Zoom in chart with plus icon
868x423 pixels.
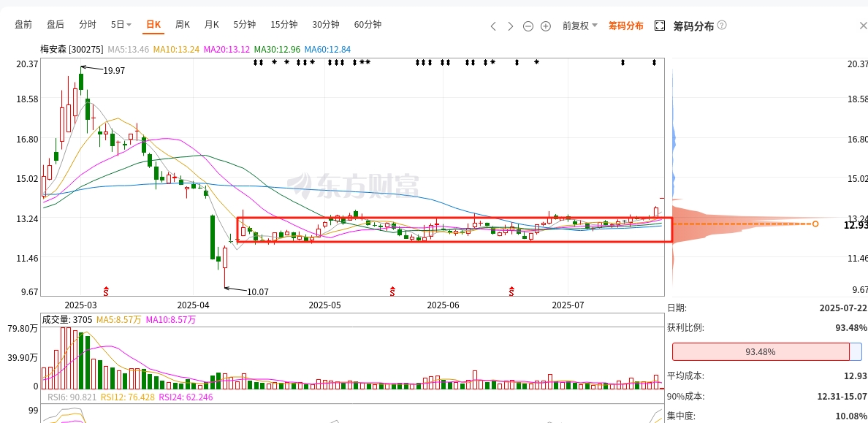(546, 26)
